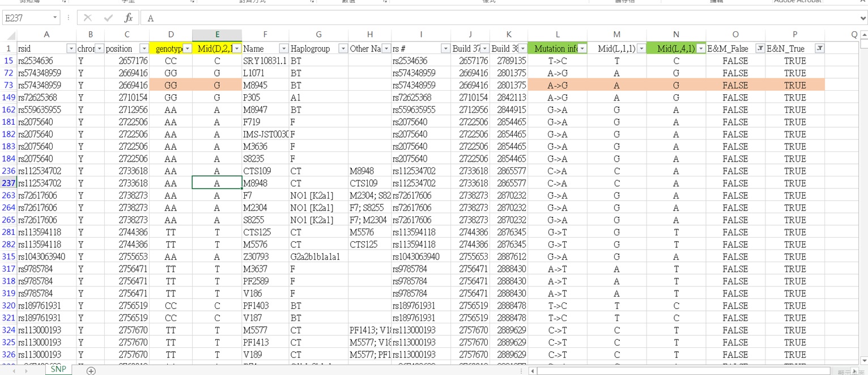Click the vertical scrollbar up arrow
The image size is (868, 375).
pyautogui.click(x=863, y=35)
